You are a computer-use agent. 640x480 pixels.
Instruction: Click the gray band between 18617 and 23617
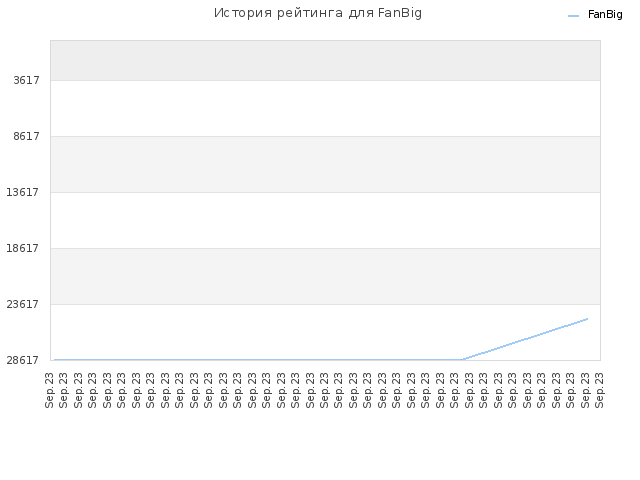325,276
